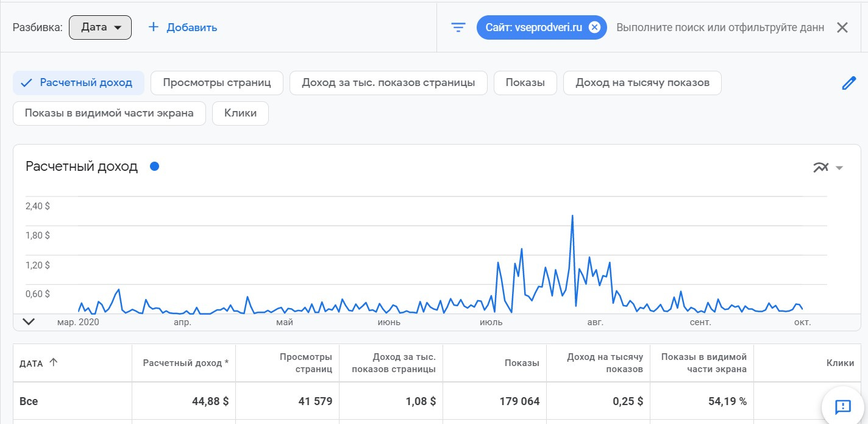Click the filter lines icon

click(458, 27)
